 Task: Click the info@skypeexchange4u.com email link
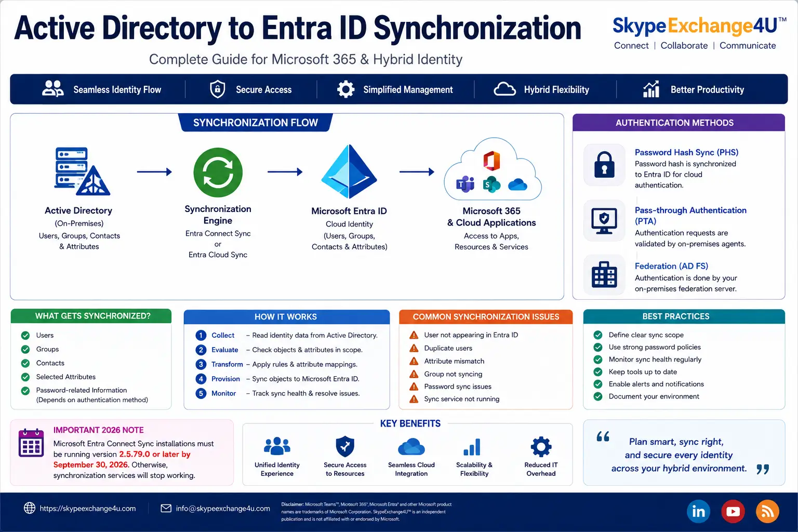[x=223, y=509]
